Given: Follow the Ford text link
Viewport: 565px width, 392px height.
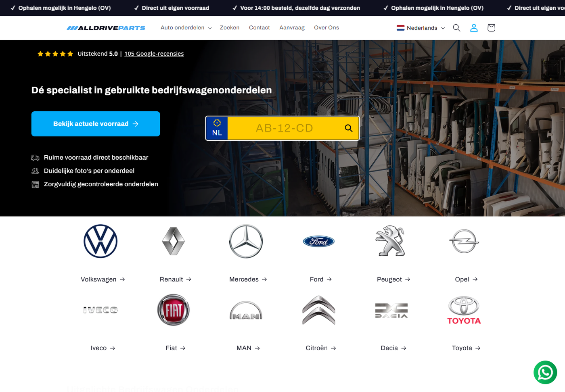Looking at the screenshot, I should (x=321, y=279).
